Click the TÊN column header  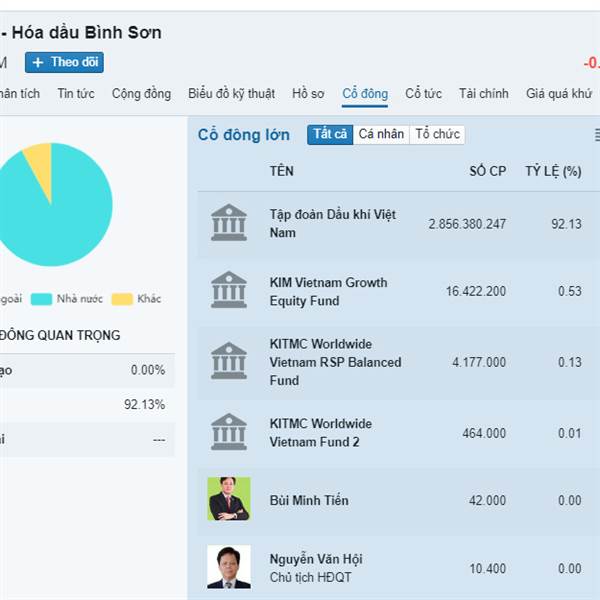282,171
